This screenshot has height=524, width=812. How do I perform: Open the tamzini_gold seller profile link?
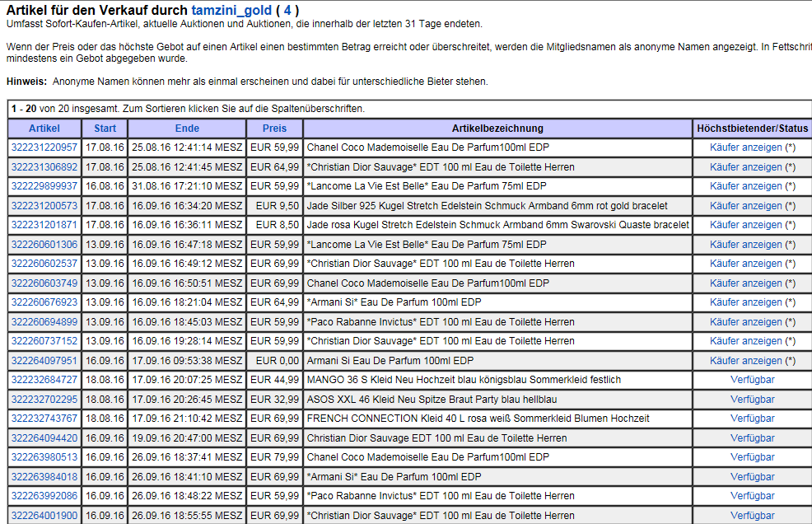point(231,11)
